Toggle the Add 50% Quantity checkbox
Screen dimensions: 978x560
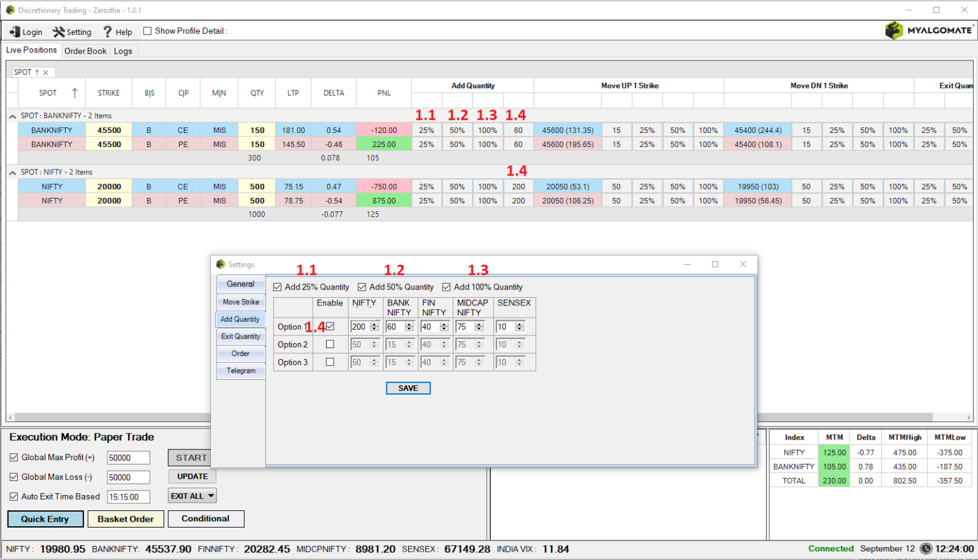point(362,286)
